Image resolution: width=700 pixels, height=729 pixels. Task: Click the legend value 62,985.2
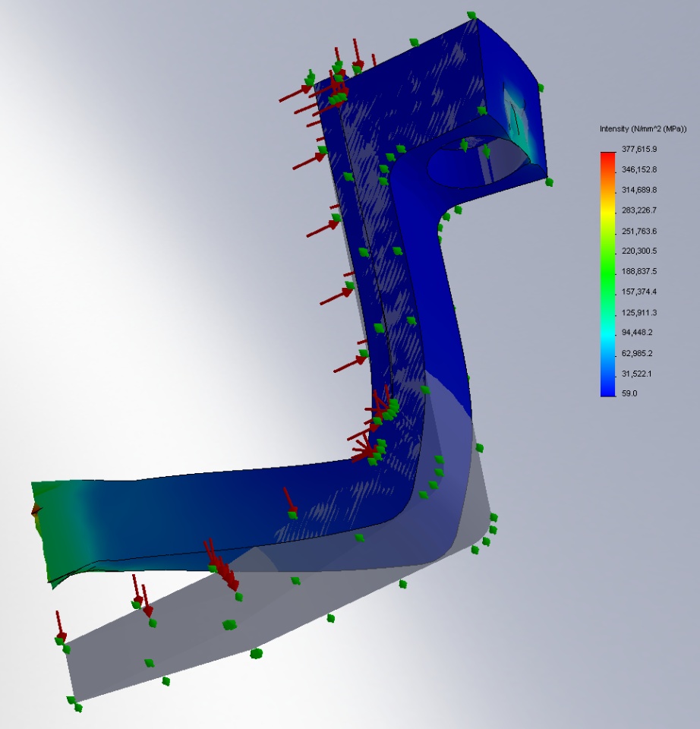click(x=637, y=353)
